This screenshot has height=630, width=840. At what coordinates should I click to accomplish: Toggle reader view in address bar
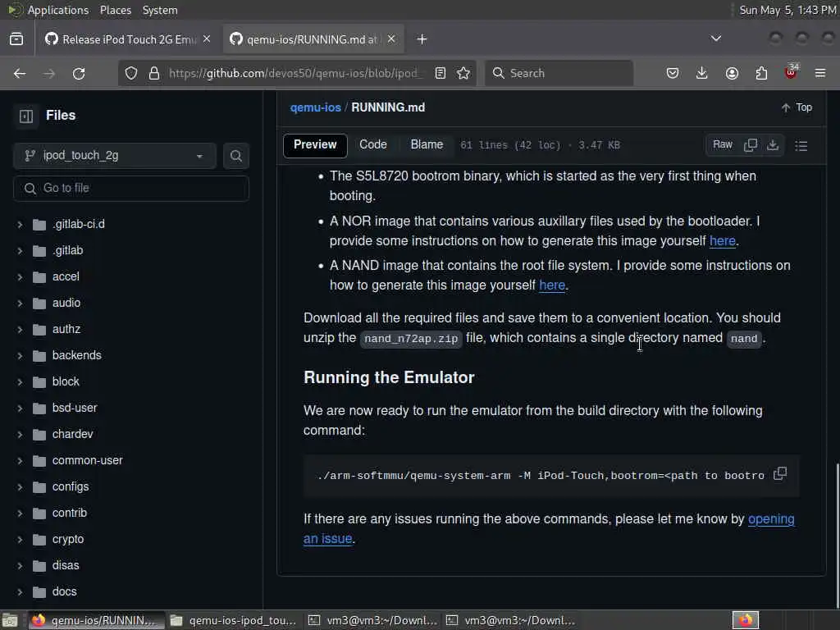[441, 73]
